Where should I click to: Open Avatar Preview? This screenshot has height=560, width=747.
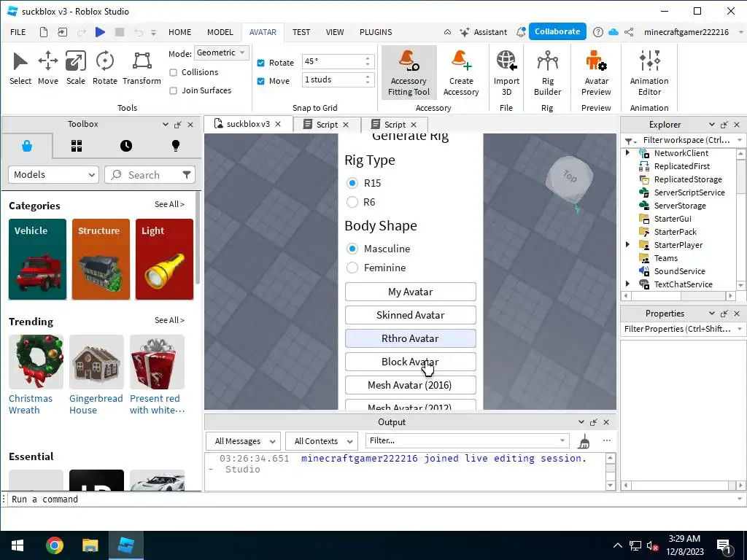coord(596,72)
